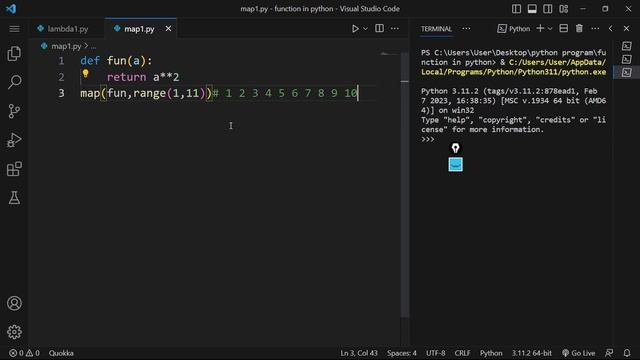Open the Manage gear menu
This screenshot has width=640, height=360.
coord(14,332)
